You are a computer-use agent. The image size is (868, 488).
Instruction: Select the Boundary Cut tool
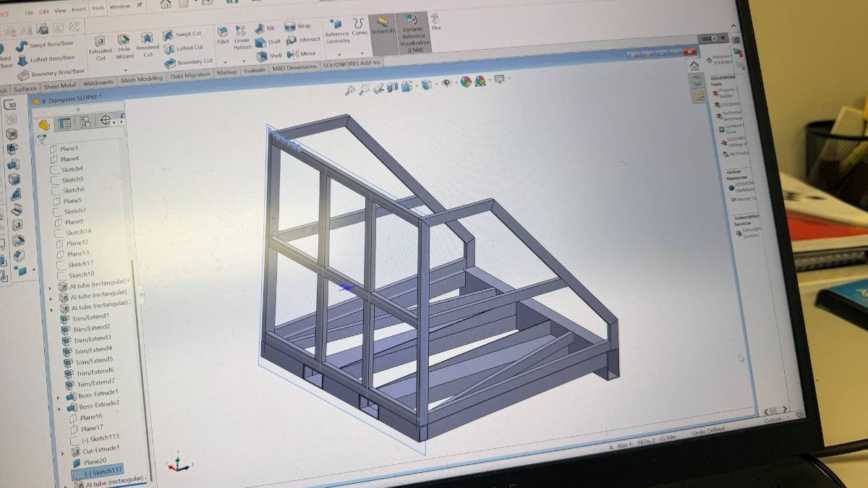[189, 62]
